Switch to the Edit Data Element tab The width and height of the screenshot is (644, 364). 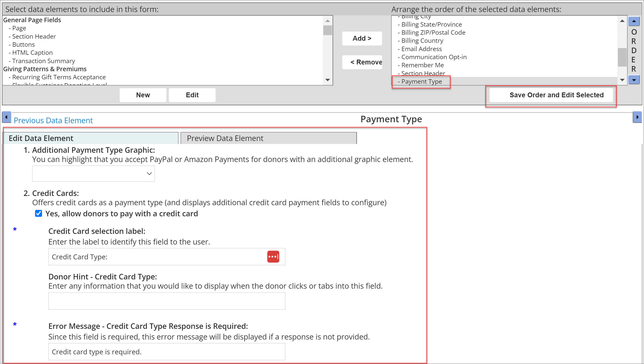pyautogui.click(x=91, y=138)
